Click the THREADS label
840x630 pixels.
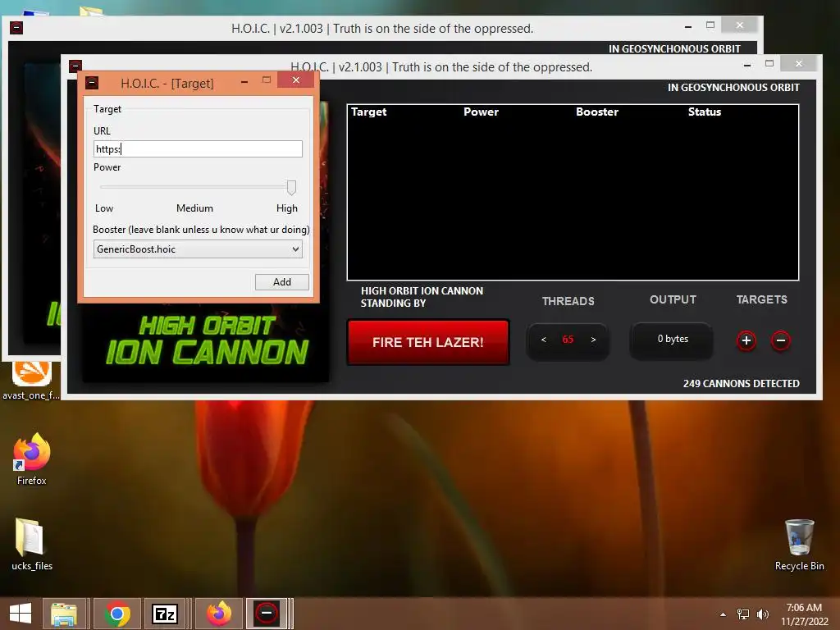coord(568,301)
